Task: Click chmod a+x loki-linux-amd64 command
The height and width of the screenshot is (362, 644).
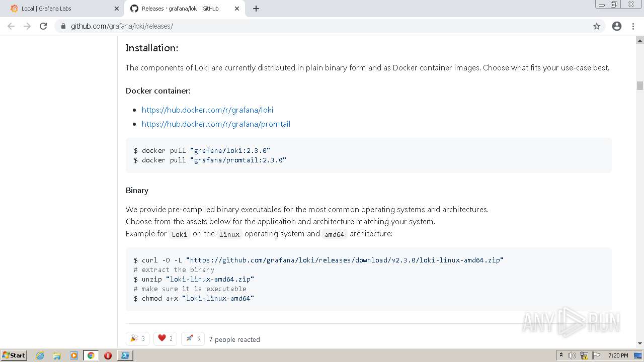Action: (194, 298)
